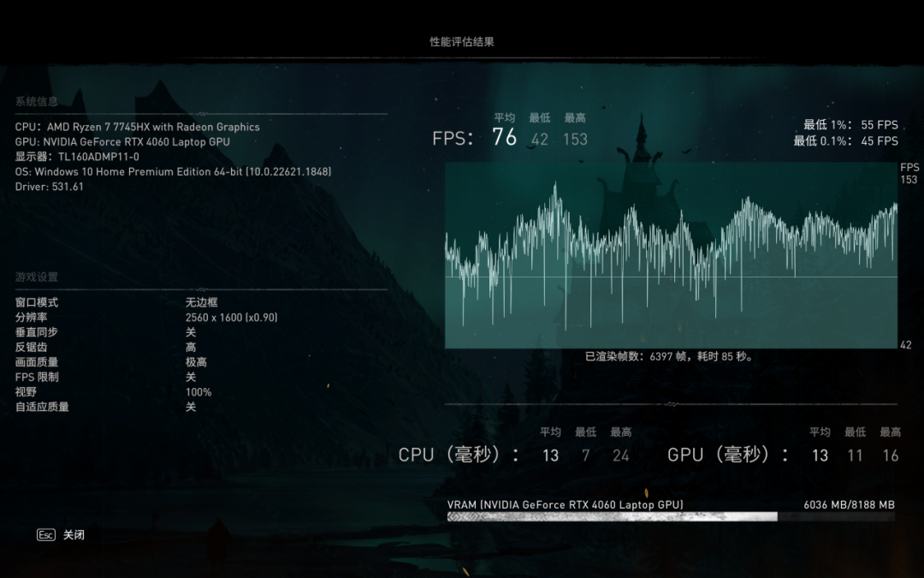Click the VRAM (NVIDIA GeForce RTX 4060) label

(566, 505)
